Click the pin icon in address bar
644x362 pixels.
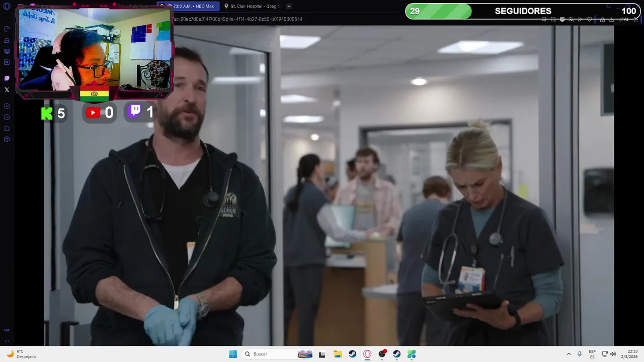pos(544,19)
